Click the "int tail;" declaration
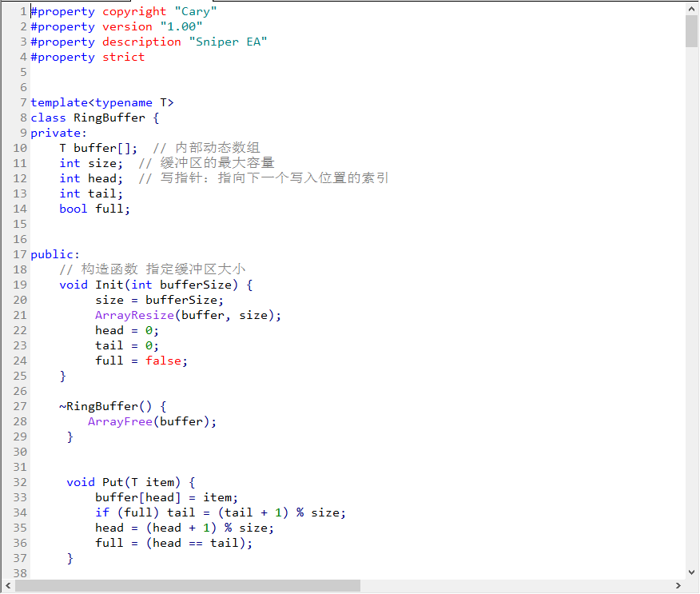700x594 pixels. [91, 193]
